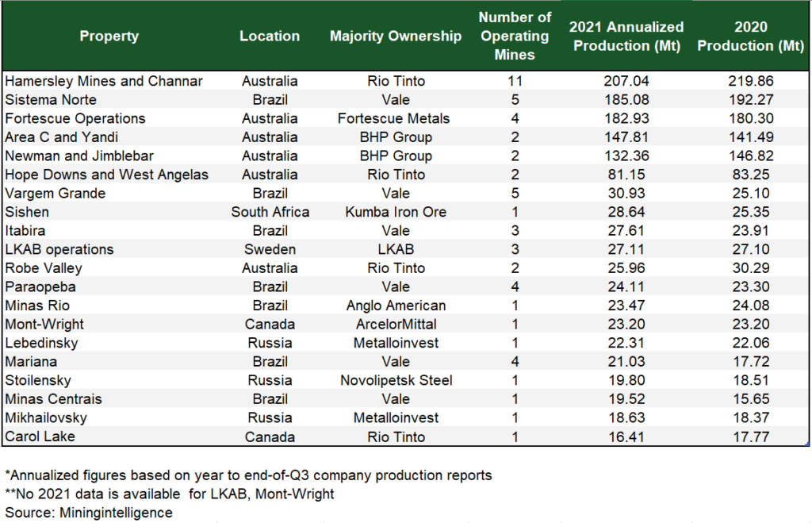This screenshot has width=812, height=523.
Task: Click the Kumba Iron Ore ownership cell
Action: [x=396, y=212]
